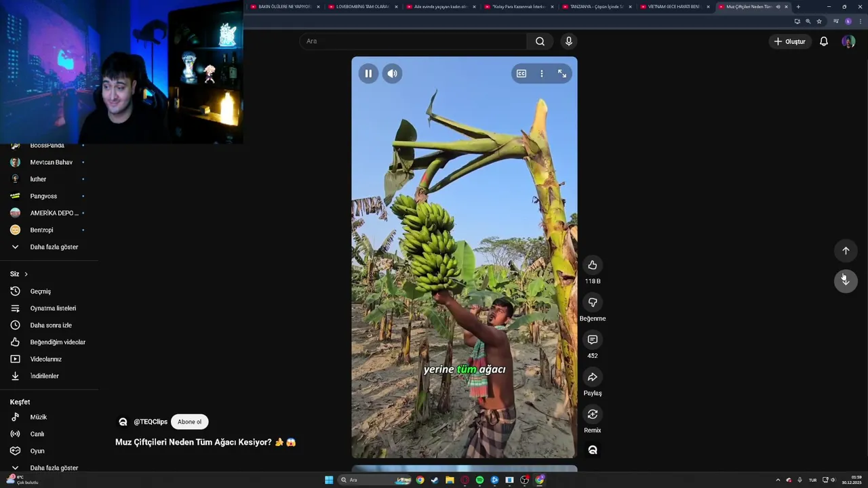Image resolution: width=868 pixels, height=488 pixels.
Task: Close the LOVEBOMBING browser tab
Action: coord(396,7)
